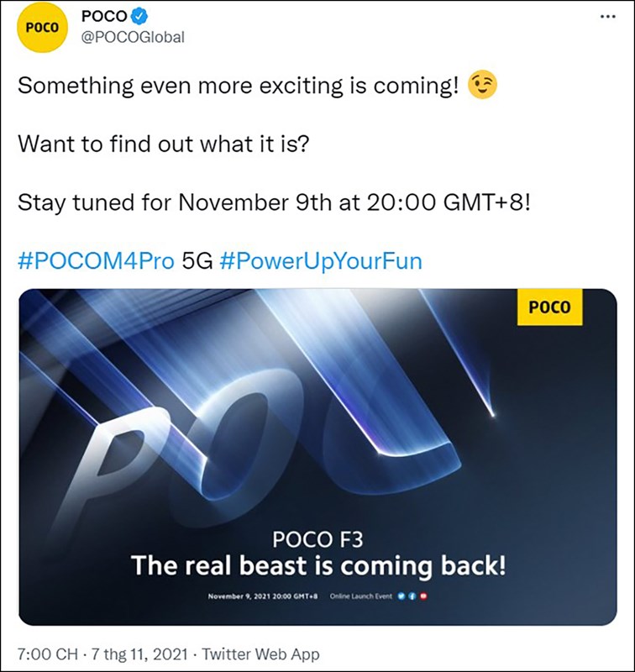Click the "POCO F3" title in banner
This screenshot has width=635, height=672.
click(x=317, y=538)
